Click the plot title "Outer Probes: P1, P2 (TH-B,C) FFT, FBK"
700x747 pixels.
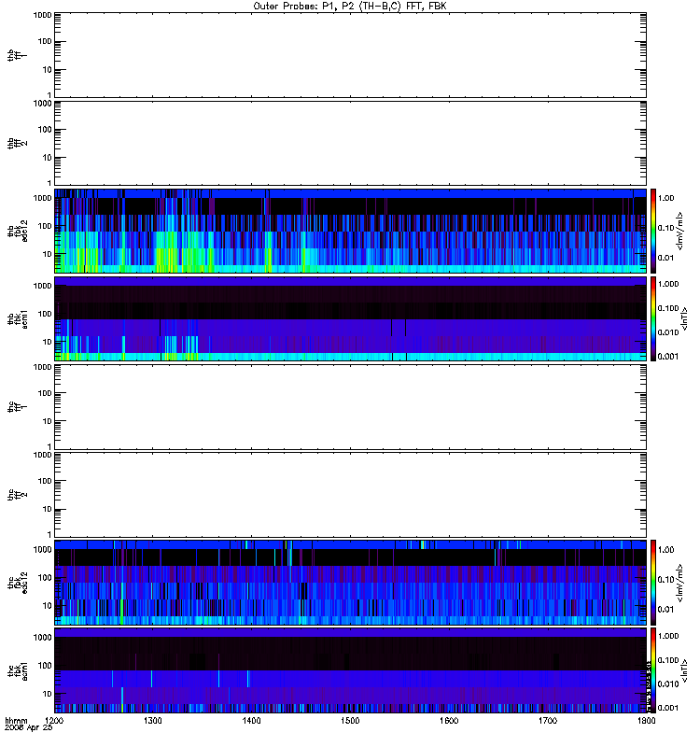click(350, 7)
